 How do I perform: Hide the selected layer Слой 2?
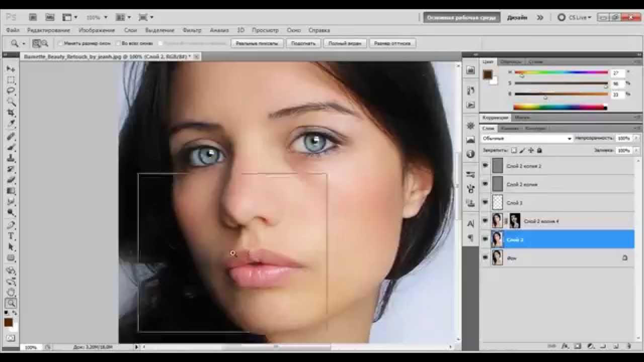(x=485, y=239)
